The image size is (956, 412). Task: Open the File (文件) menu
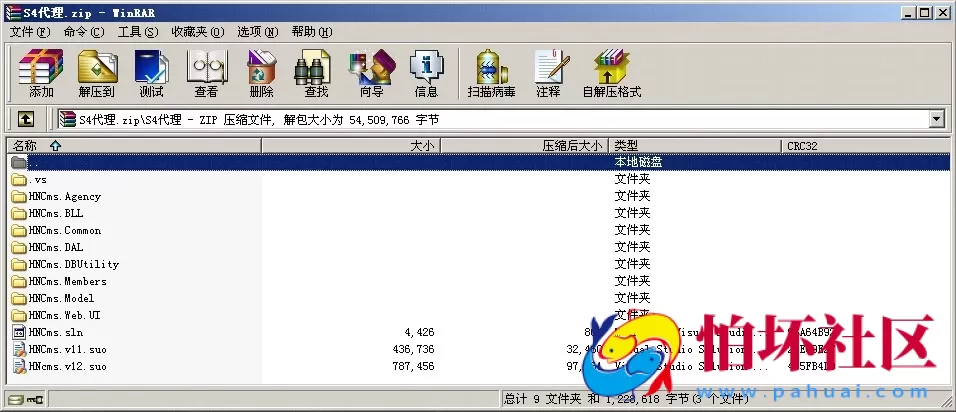click(29, 32)
